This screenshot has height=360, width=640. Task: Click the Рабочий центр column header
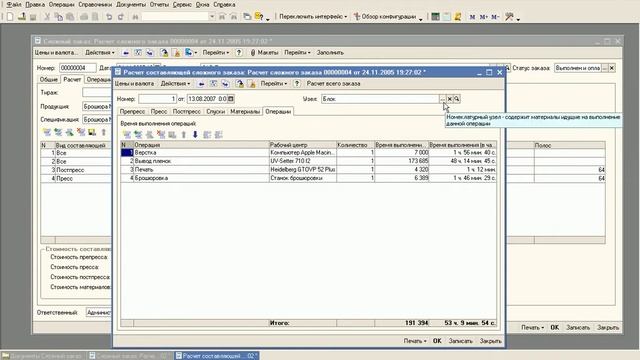(x=302, y=145)
